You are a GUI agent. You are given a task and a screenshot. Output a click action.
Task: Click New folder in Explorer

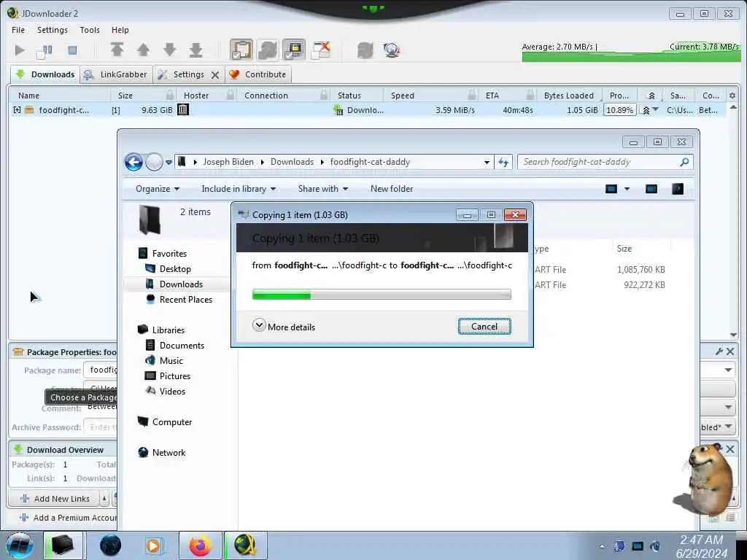click(392, 189)
